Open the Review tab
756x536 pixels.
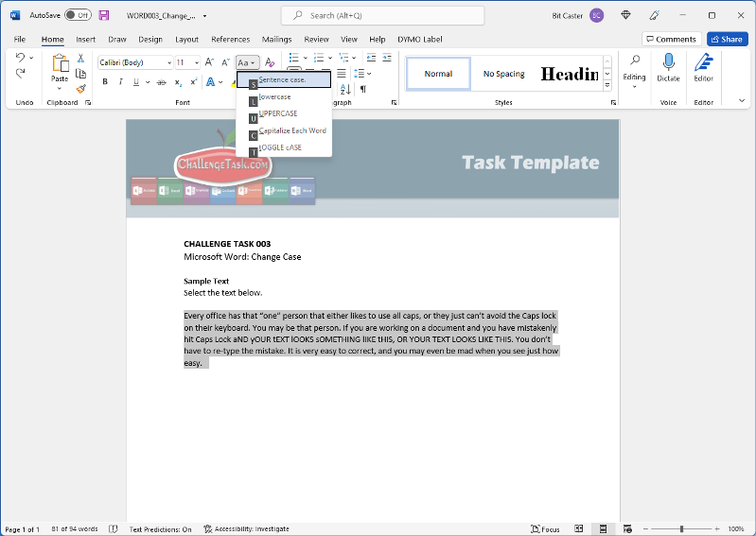coord(316,40)
